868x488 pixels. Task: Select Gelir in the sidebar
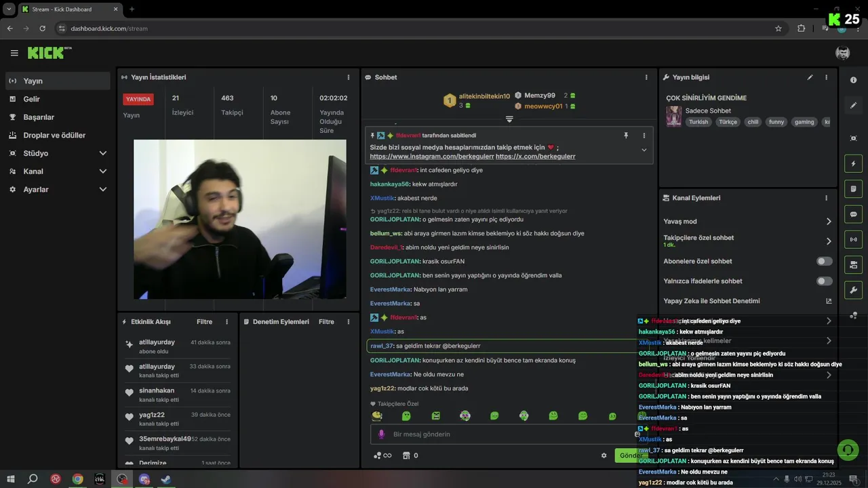tap(58, 99)
